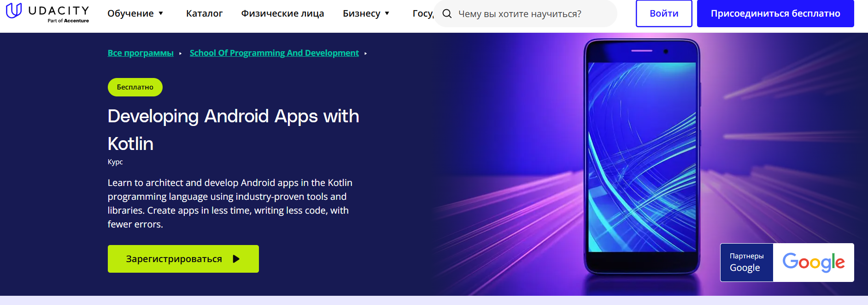Click the play arrow on Зарегистрироваться
868x305 pixels.
click(236, 259)
